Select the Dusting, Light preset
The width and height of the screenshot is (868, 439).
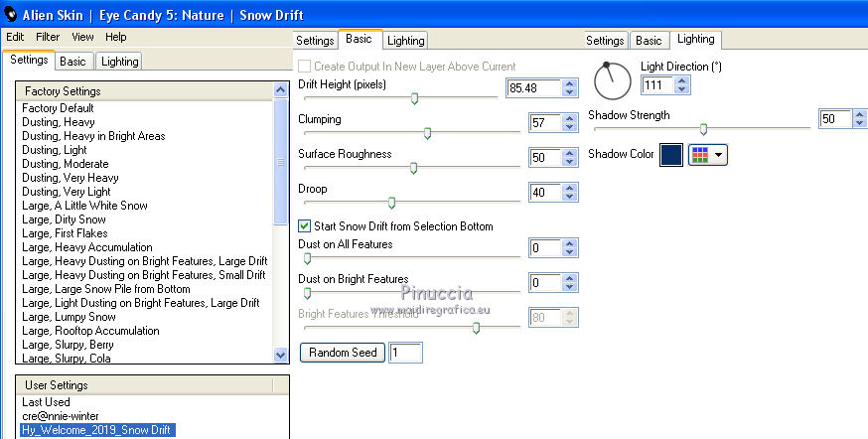coord(55,149)
